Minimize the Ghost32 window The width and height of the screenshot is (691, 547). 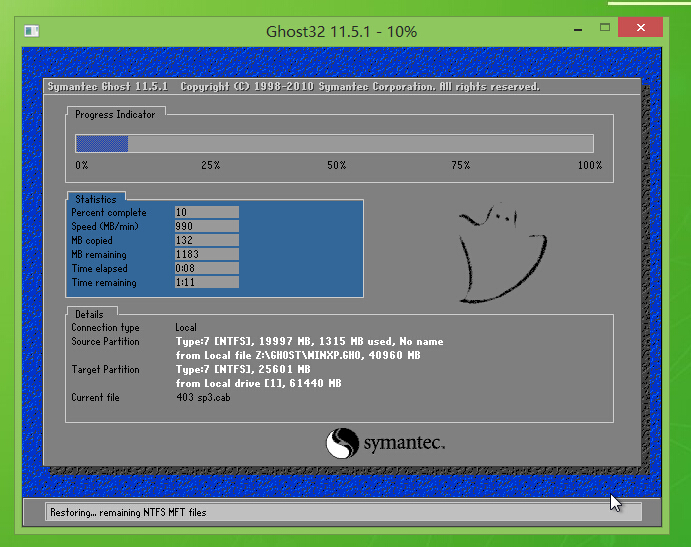coord(578,30)
